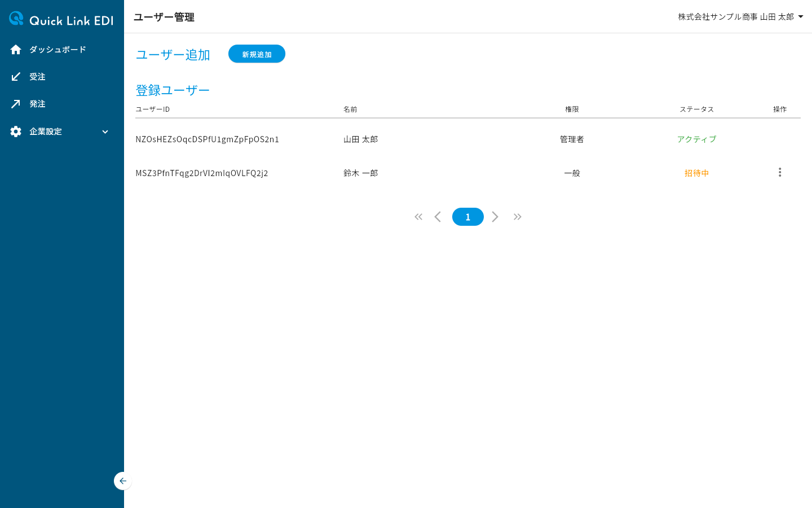Click the ユーザー追加 heading
Screen dimensions: 812x508
[x=173, y=55]
